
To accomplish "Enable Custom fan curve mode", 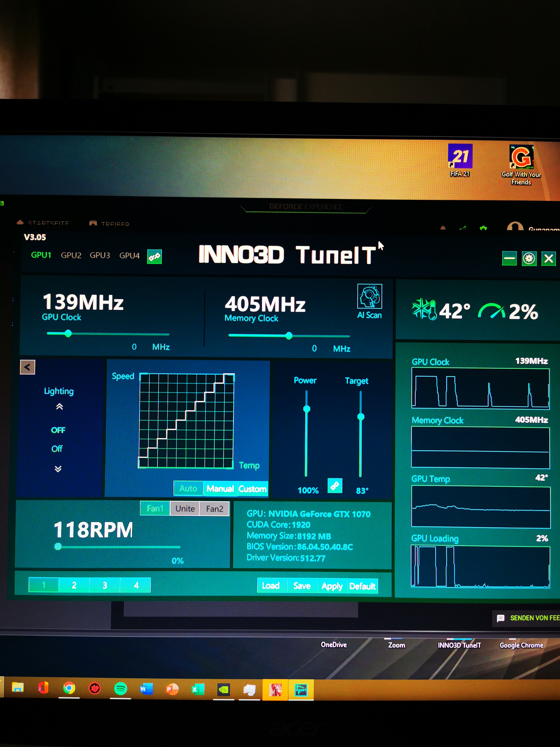I will (x=252, y=489).
